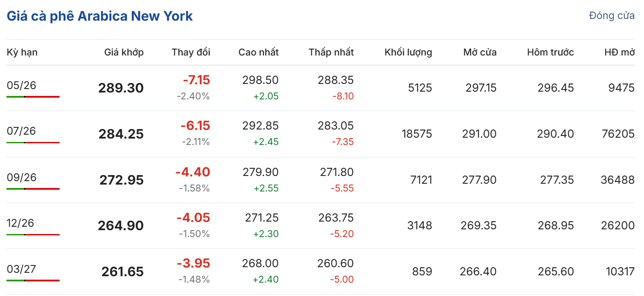Click the 263.75 lowest price
This screenshot has width=644, height=296.
click(336, 218)
